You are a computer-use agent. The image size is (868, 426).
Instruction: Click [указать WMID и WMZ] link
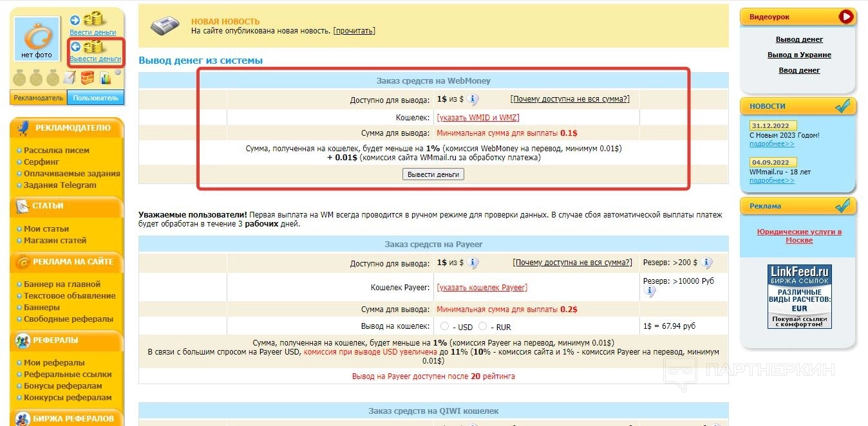478,118
